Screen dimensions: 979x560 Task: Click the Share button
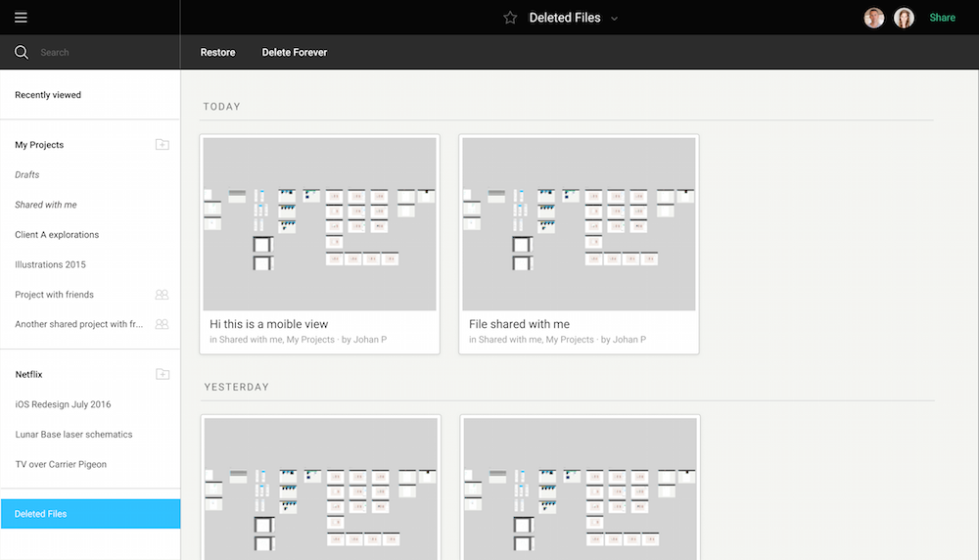pyautogui.click(x=942, y=18)
